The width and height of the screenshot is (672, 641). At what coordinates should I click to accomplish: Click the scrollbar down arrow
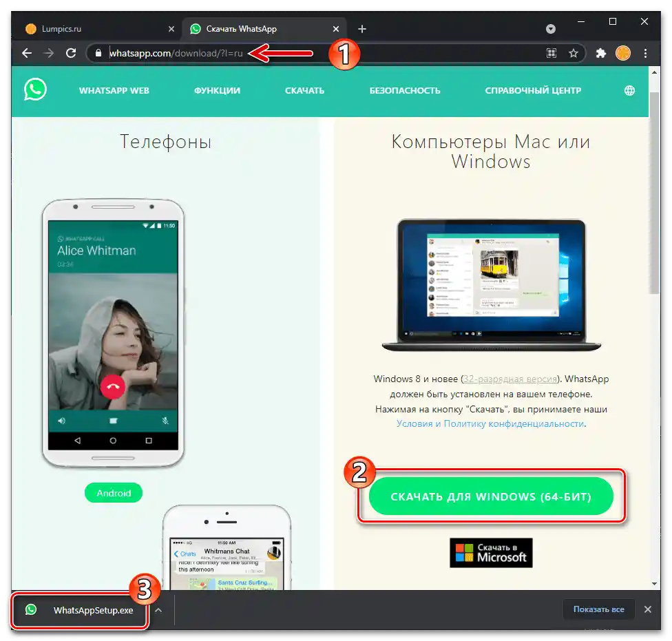tap(654, 584)
